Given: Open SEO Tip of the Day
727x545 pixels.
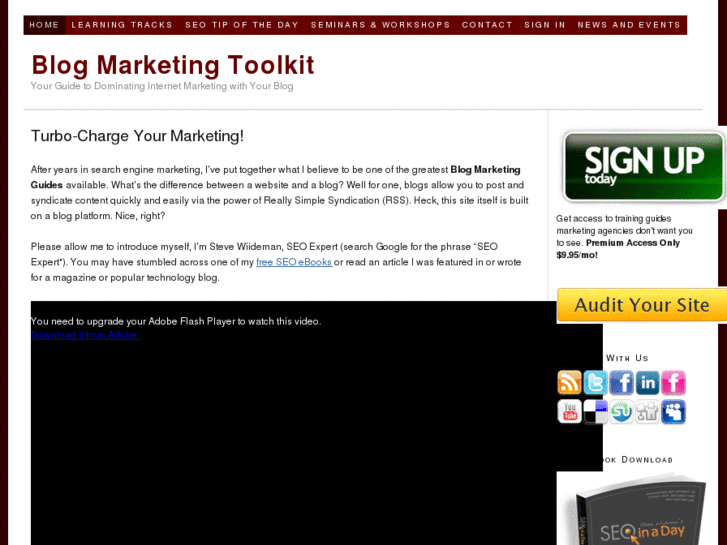Looking at the screenshot, I should (242, 25).
